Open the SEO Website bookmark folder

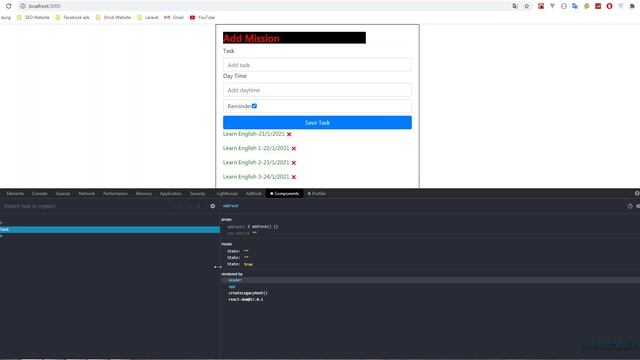[33, 18]
